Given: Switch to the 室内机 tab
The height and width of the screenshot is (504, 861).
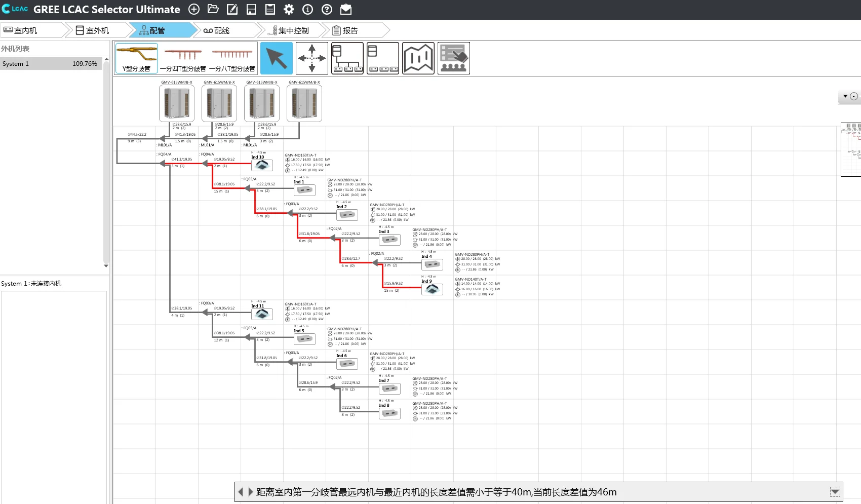Looking at the screenshot, I should [33, 30].
